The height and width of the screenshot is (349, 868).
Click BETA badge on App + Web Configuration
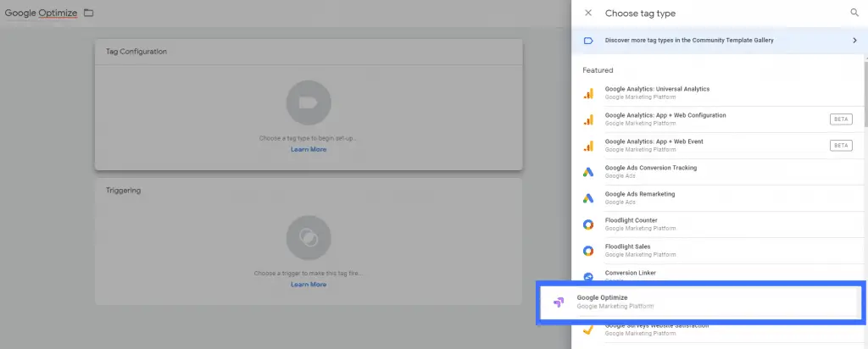tap(841, 119)
